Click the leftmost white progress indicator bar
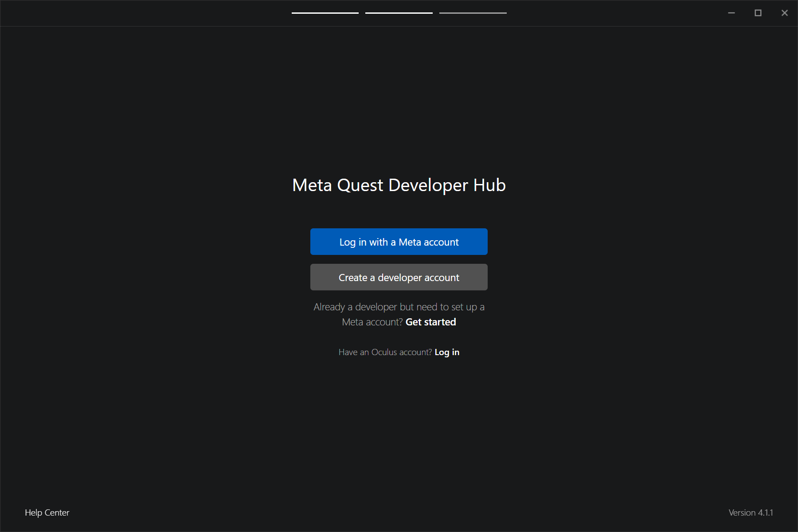The width and height of the screenshot is (798, 532). 325,13
